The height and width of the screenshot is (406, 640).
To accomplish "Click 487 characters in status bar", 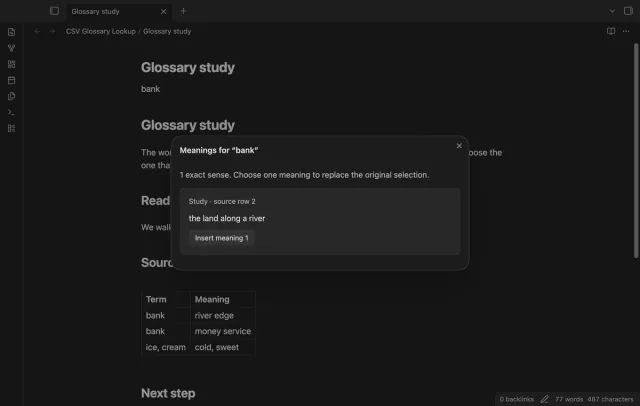I will click(x=611, y=399).
